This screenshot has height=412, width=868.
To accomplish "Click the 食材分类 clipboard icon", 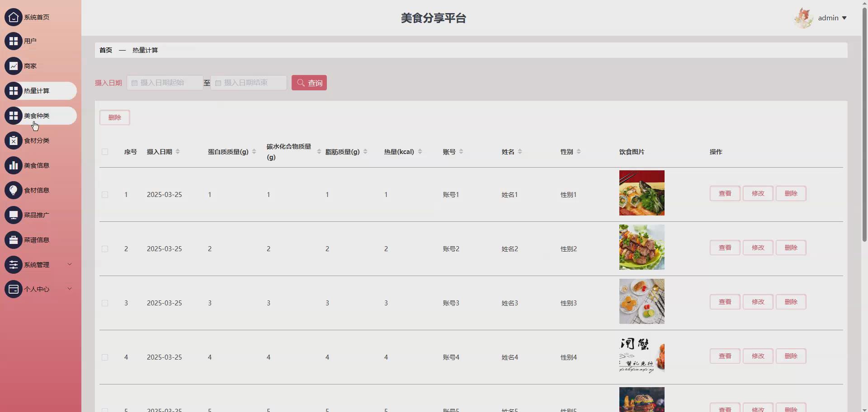I will click(x=14, y=140).
